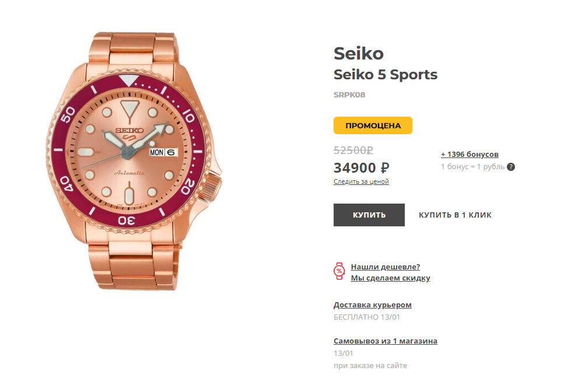Click the при заказе на сайте note
This screenshot has height=392, width=564.
pos(370,366)
